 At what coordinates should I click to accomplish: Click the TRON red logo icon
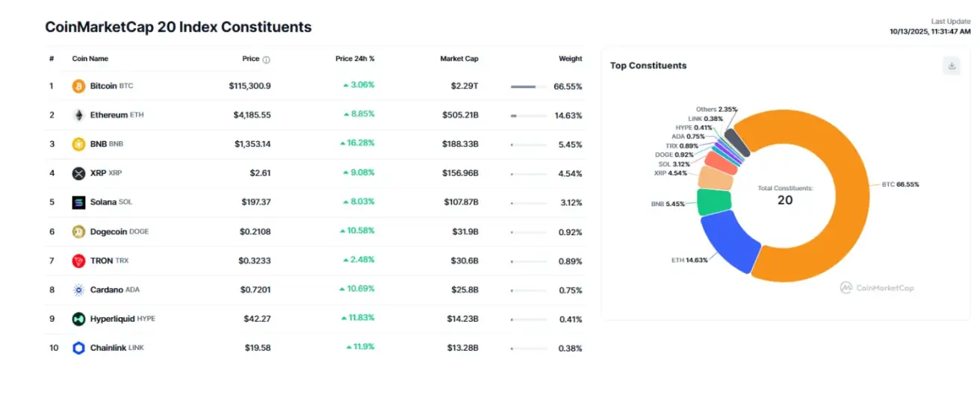pyautogui.click(x=78, y=260)
